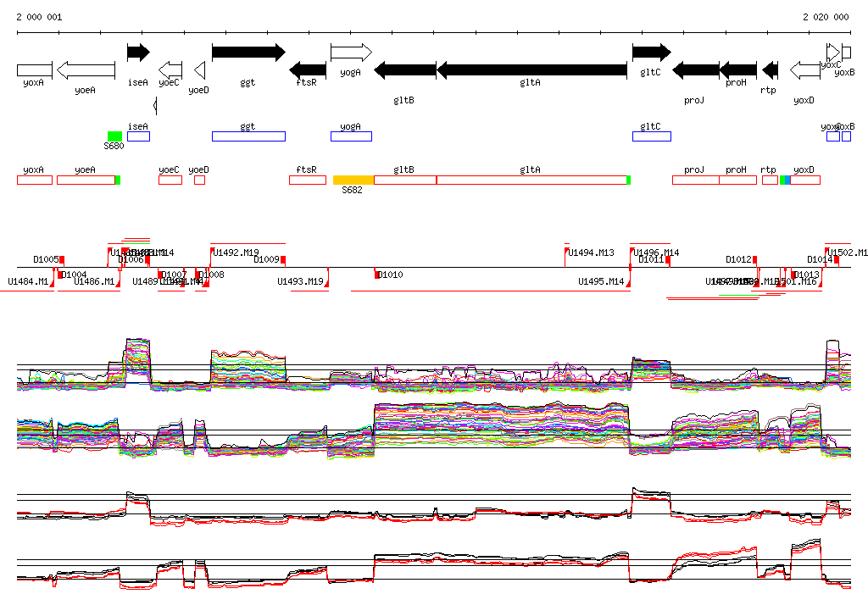This screenshot has height=605, width=868.
Task: Click the U1492.M19 label
Action: (x=236, y=253)
